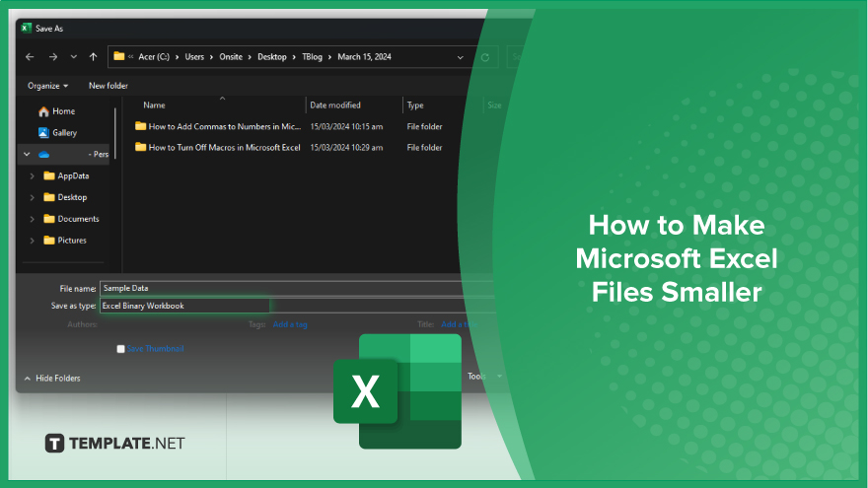Refresh the folder view
Screen dimensions: 868x488
click(485, 57)
